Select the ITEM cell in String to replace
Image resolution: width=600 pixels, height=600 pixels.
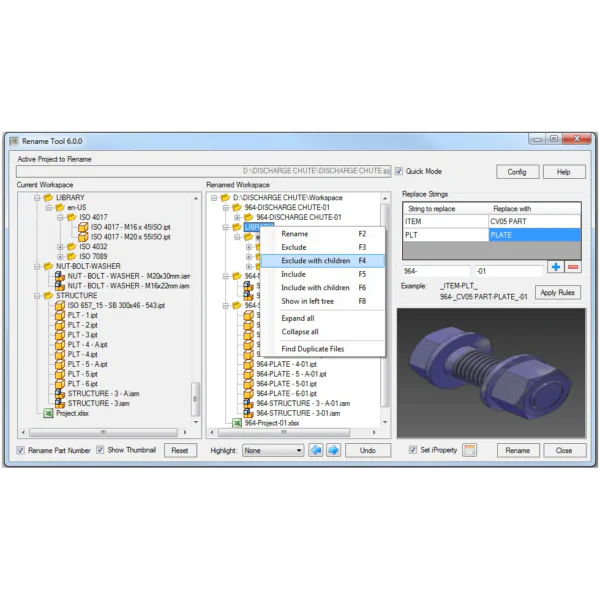pyautogui.click(x=445, y=222)
